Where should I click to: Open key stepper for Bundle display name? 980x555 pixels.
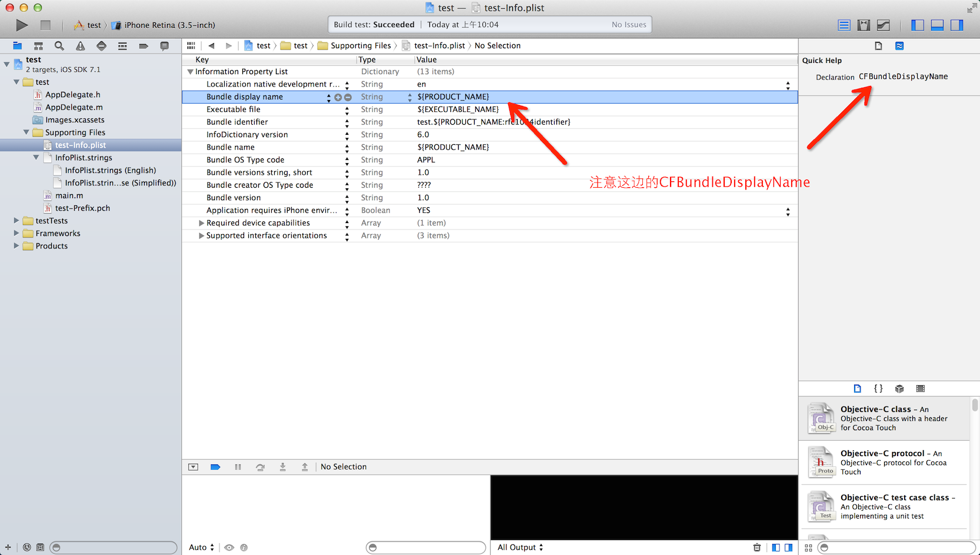tap(329, 97)
